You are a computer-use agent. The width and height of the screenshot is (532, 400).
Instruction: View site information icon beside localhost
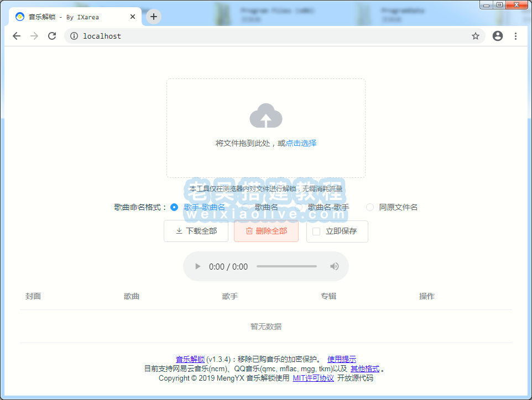pyautogui.click(x=74, y=36)
